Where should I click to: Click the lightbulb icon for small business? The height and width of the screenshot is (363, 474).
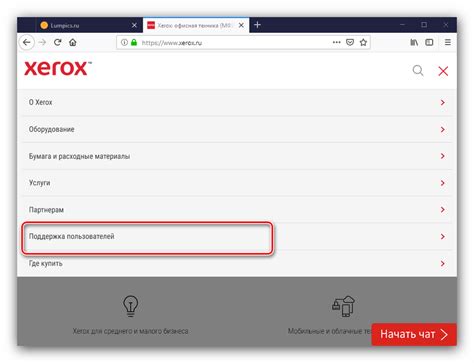(130, 305)
